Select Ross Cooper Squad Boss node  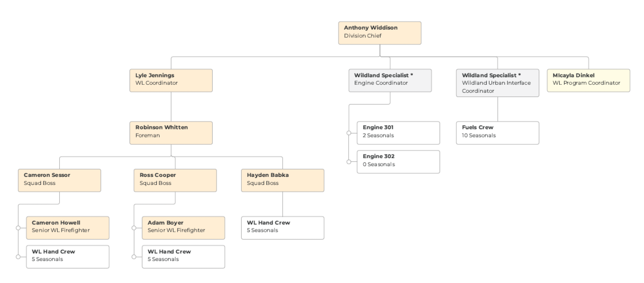click(x=175, y=180)
